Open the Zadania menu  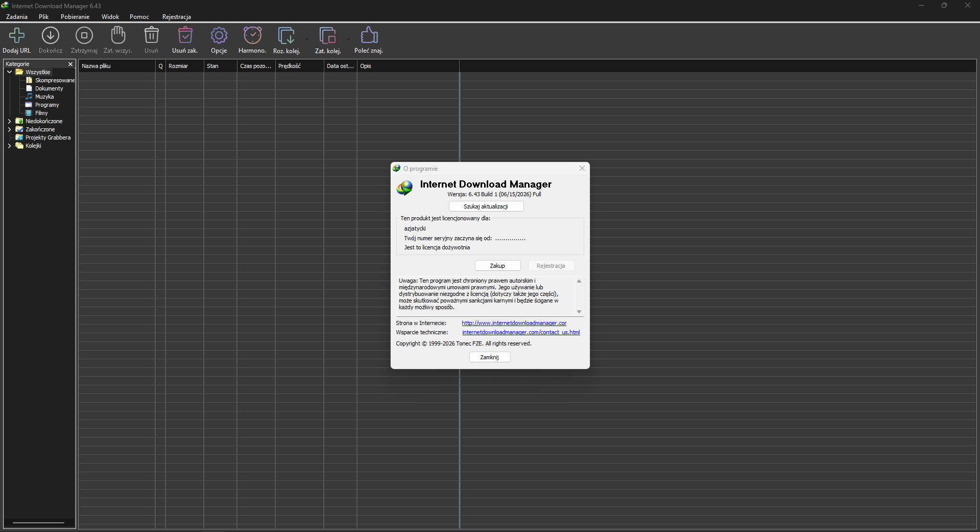pyautogui.click(x=17, y=17)
